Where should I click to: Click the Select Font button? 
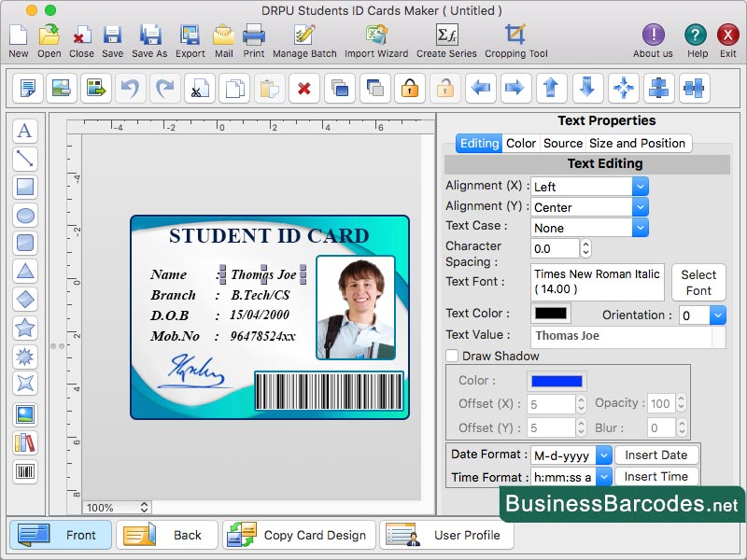[698, 281]
